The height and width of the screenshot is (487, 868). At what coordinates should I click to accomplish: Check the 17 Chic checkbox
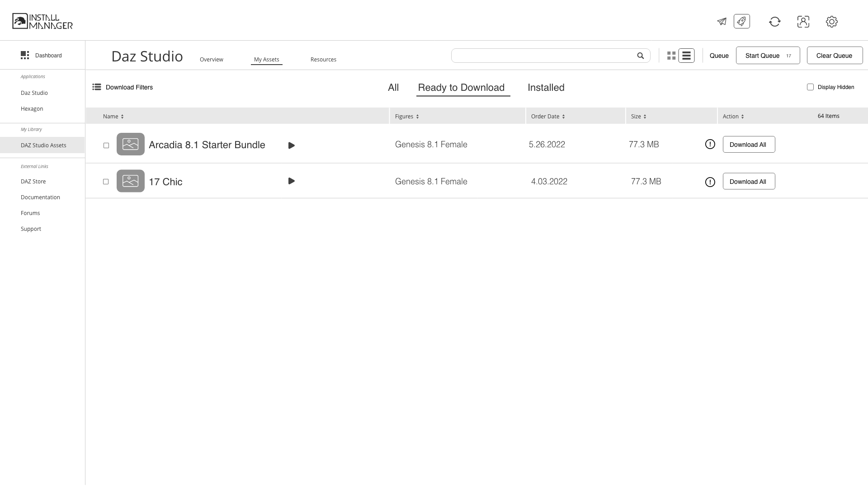coord(106,181)
